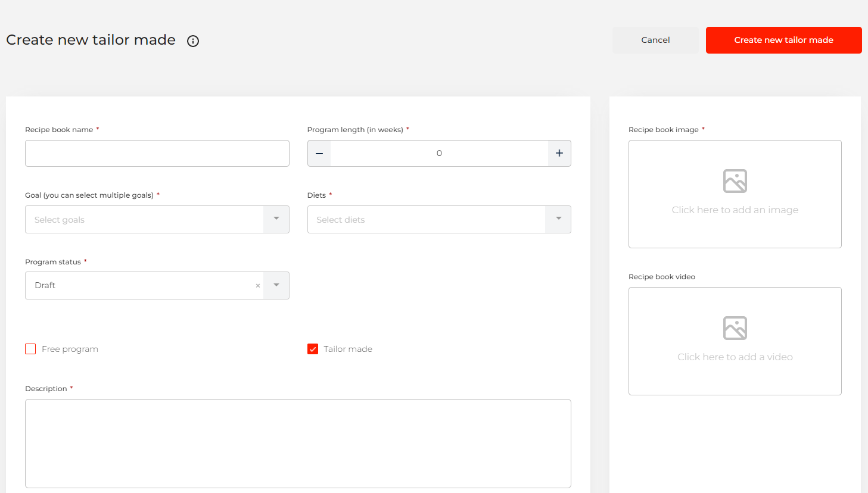
Task: Click the video placeholder icon in Recipe book video
Action: click(735, 328)
